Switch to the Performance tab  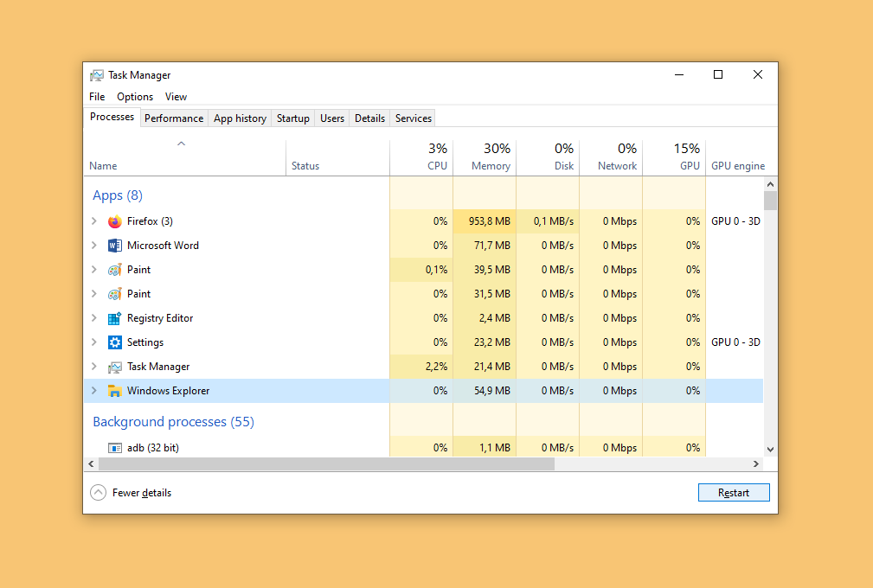[174, 118]
